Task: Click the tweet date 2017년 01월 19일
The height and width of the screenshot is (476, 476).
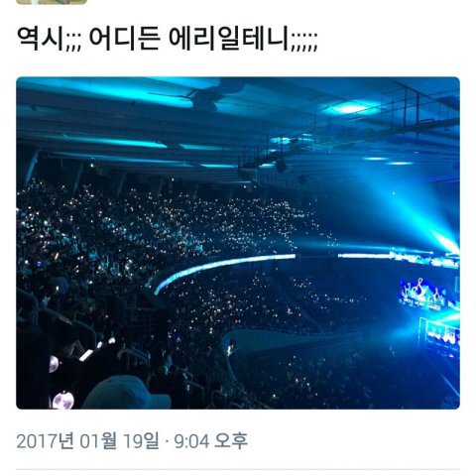Action: coord(87,441)
